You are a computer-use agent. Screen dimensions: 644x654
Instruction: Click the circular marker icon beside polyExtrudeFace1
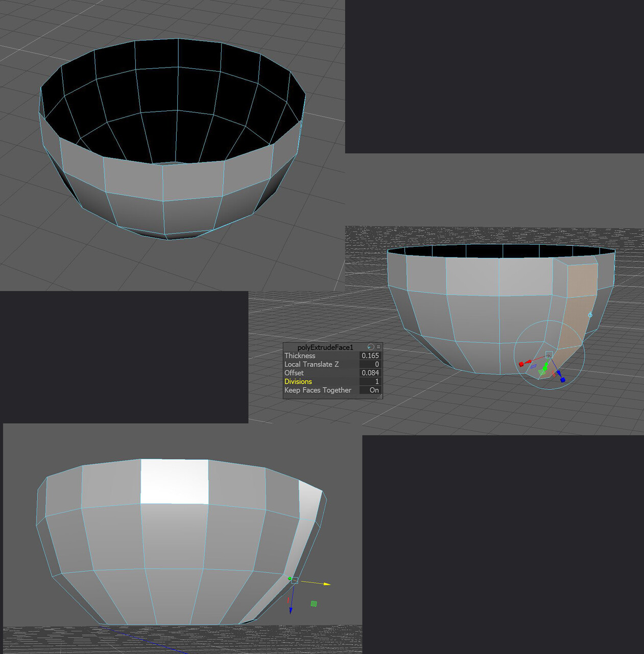pos(371,347)
